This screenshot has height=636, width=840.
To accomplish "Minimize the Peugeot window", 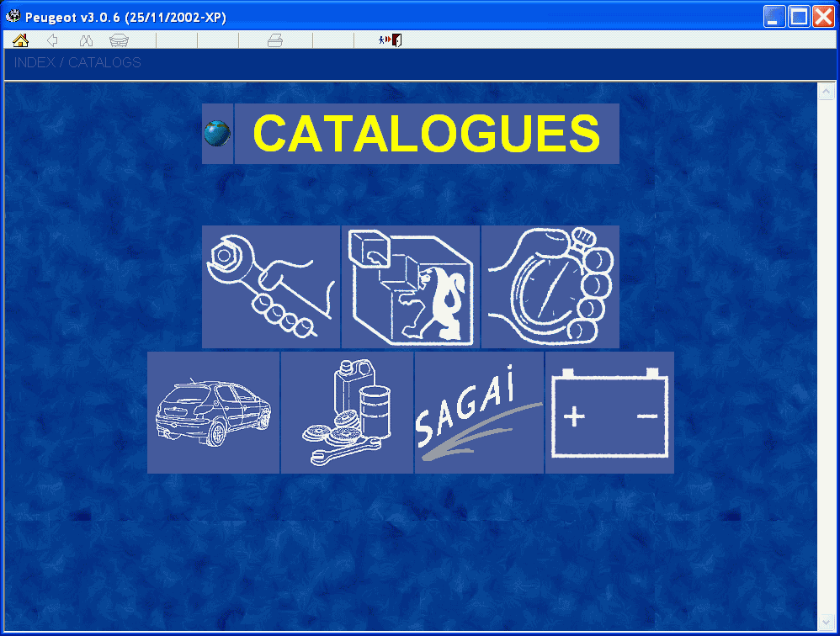I will pyautogui.click(x=774, y=17).
